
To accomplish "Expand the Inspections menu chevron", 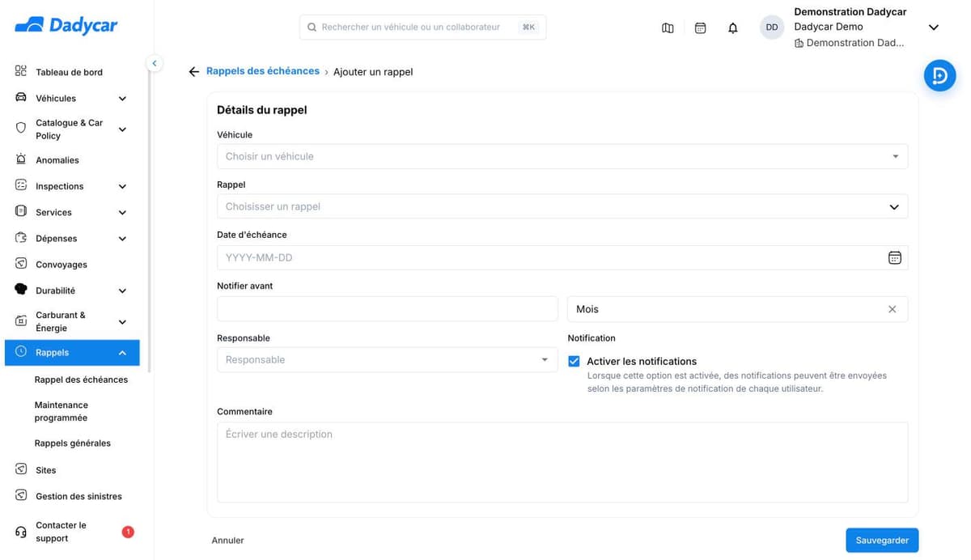I will pos(122,186).
